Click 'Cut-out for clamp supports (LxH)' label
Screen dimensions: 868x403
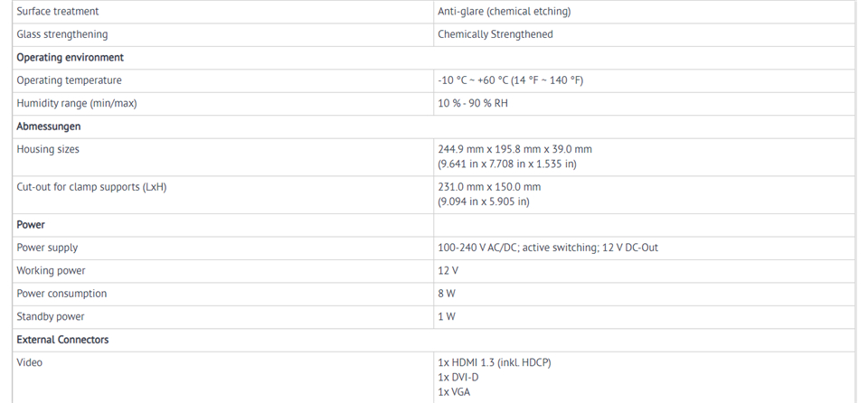click(x=91, y=187)
